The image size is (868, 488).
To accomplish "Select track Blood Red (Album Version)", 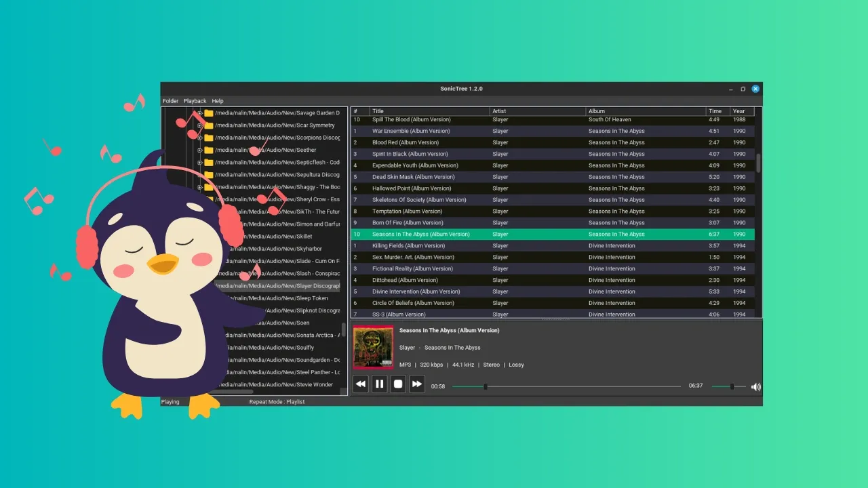I will click(553, 143).
